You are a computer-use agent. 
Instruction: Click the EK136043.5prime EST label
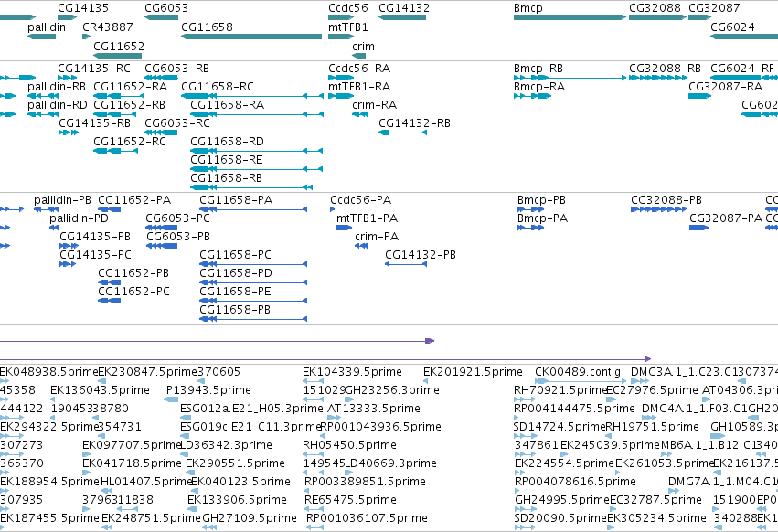(100, 390)
